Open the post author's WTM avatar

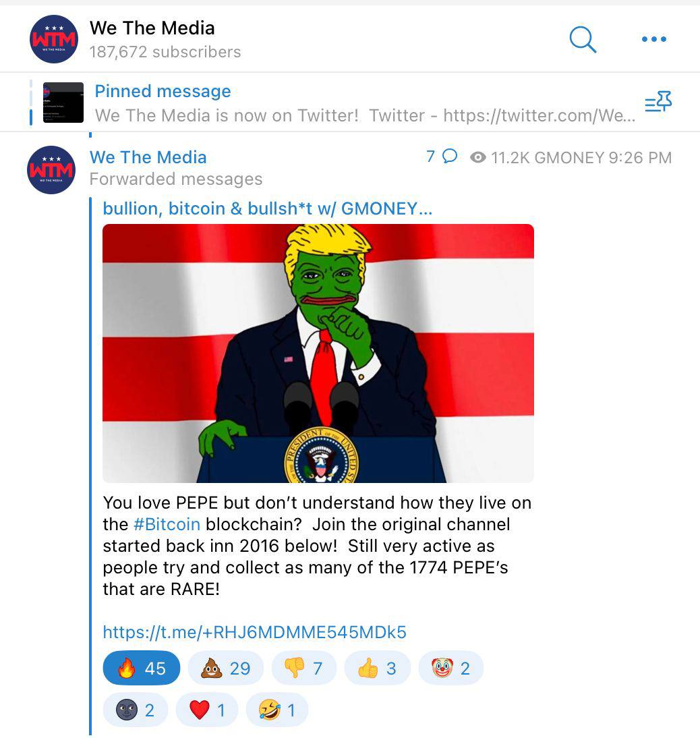tap(51, 170)
